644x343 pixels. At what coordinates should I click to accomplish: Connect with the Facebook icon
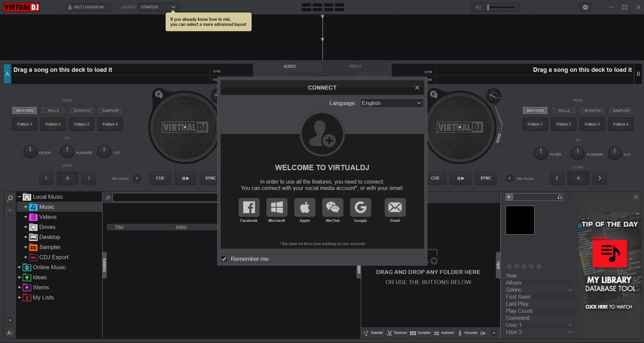coord(249,207)
